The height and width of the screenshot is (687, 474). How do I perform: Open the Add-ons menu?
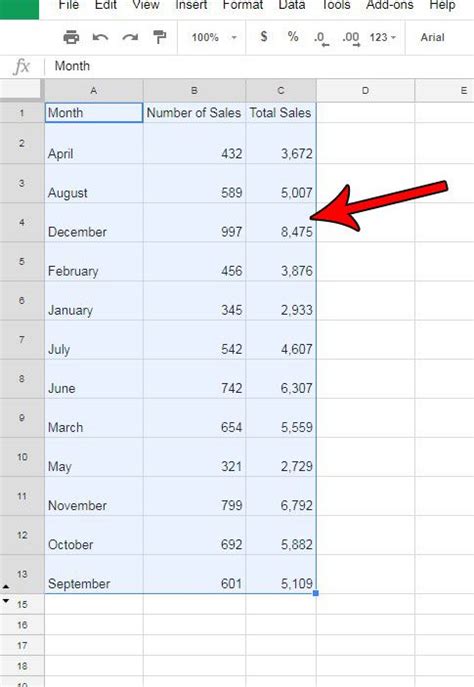[389, 5]
